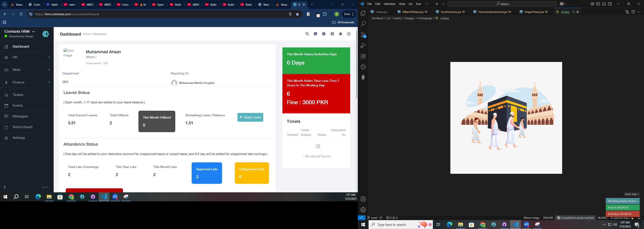Click split editor right icon in VS Code

(x=633, y=12)
